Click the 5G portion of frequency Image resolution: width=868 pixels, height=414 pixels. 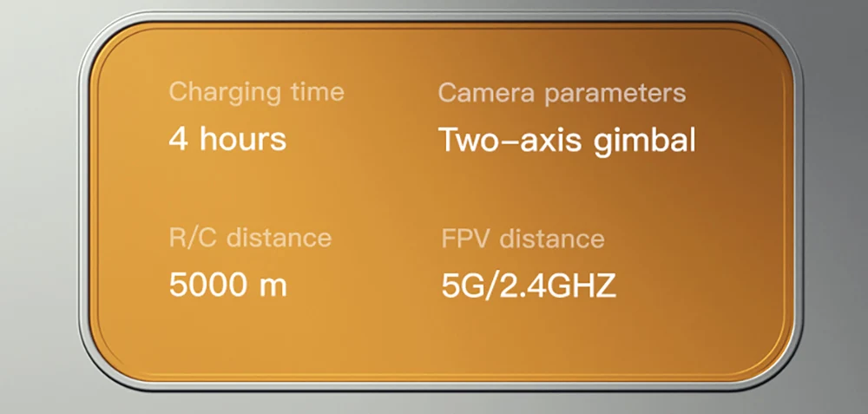pos(467,286)
